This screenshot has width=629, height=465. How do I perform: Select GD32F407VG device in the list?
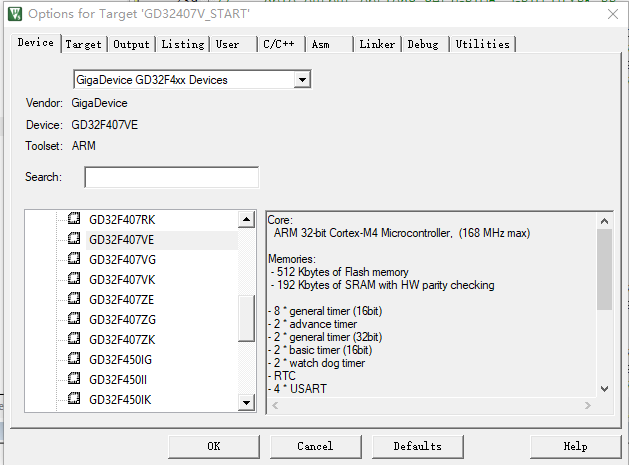122,260
